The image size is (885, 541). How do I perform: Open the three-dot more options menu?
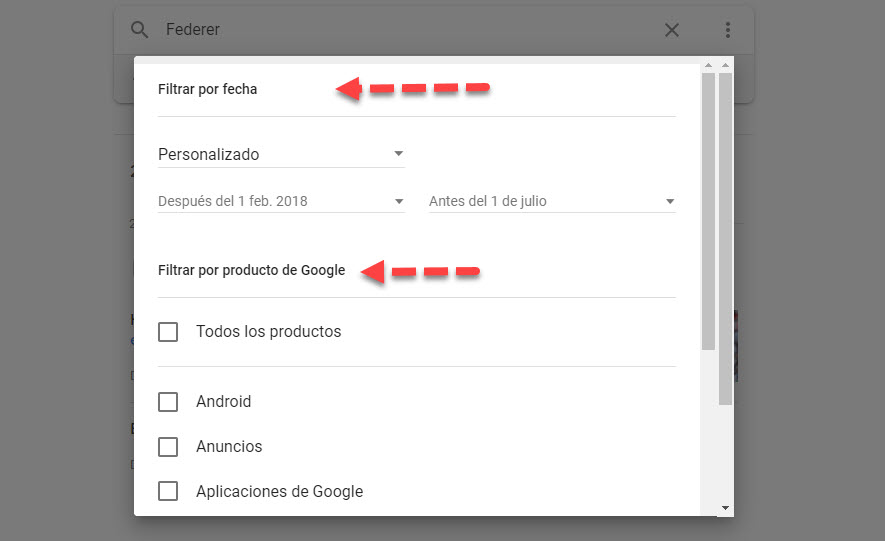[728, 30]
